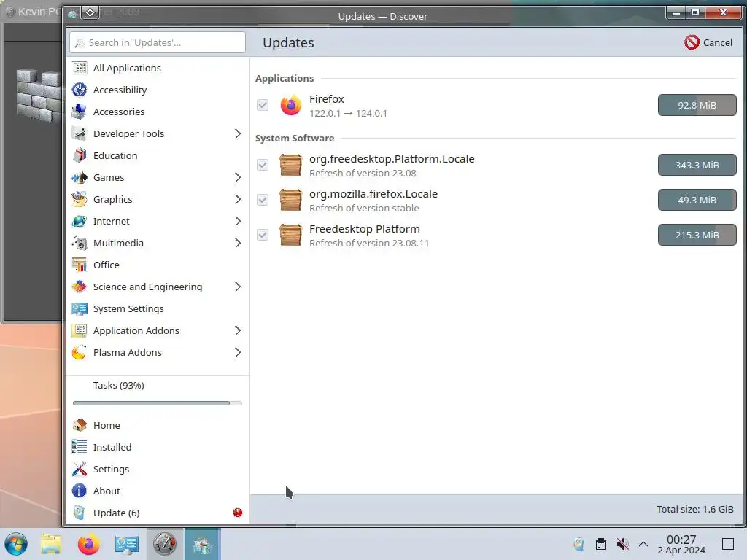Screen dimensions: 747x560
Task: Expand the Application Addons chevron
Action: tap(238, 331)
